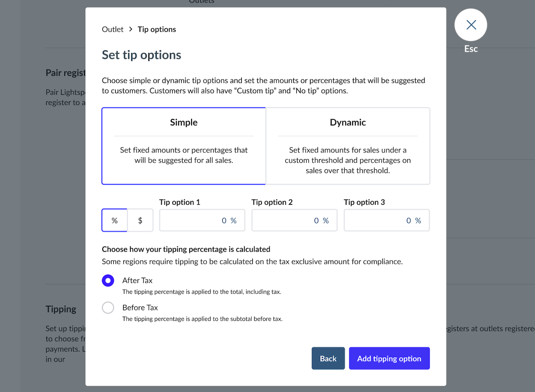Click the Esc label under the close icon

point(471,49)
